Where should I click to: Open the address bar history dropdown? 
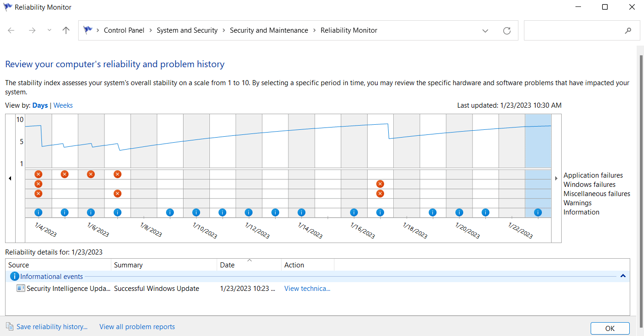(x=485, y=31)
